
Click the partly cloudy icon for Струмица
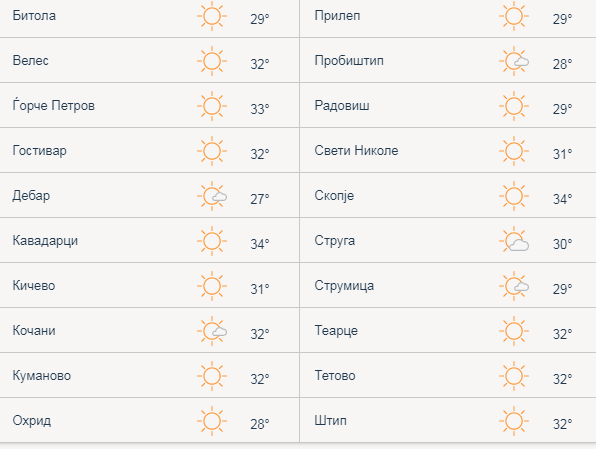pos(514,286)
